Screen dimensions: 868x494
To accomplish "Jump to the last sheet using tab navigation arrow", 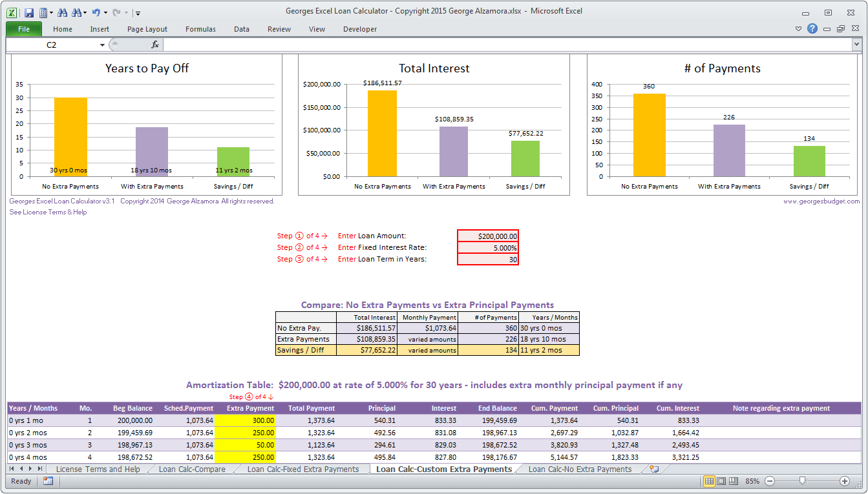I will coord(41,469).
